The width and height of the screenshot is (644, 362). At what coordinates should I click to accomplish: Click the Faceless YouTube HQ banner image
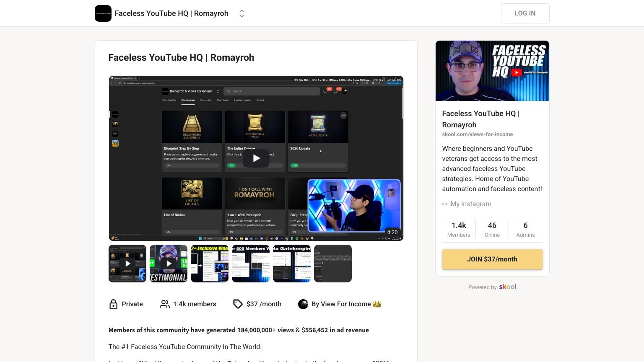(492, 71)
